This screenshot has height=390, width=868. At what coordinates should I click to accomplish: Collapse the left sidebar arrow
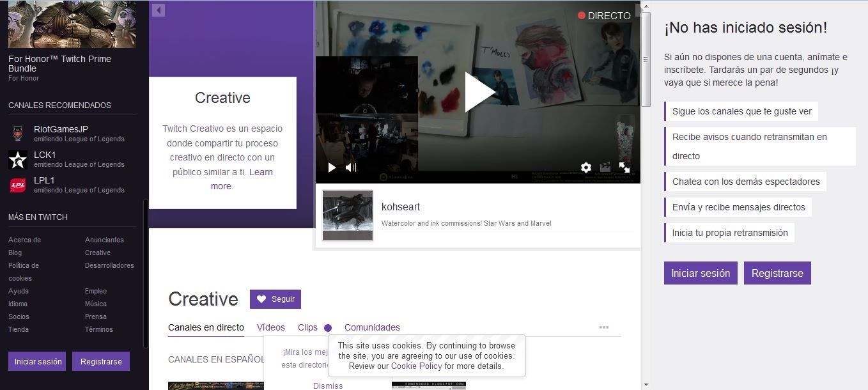click(159, 10)
